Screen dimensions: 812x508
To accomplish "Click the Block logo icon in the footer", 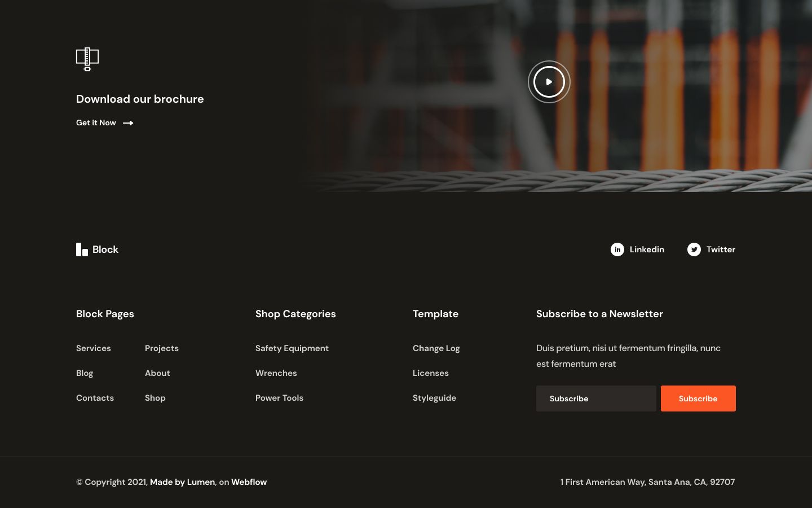I will click(x=82, y=249).
